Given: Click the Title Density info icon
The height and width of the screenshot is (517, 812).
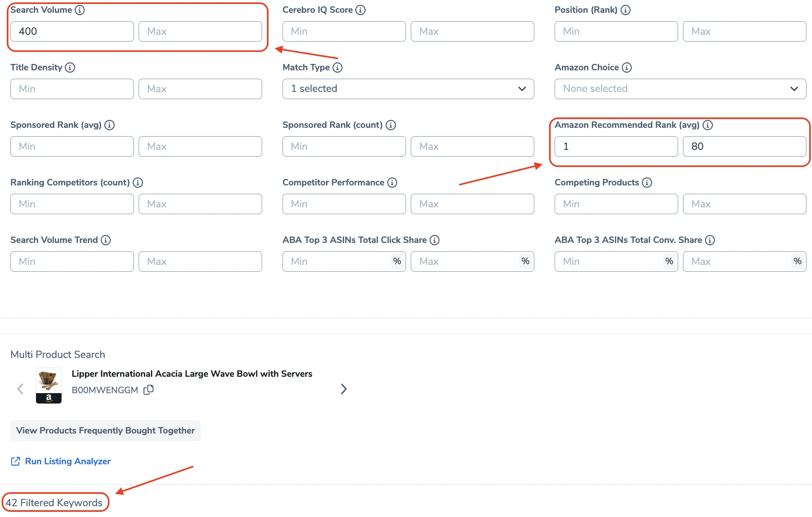Looking at the screenshot, I should point(70,68).
